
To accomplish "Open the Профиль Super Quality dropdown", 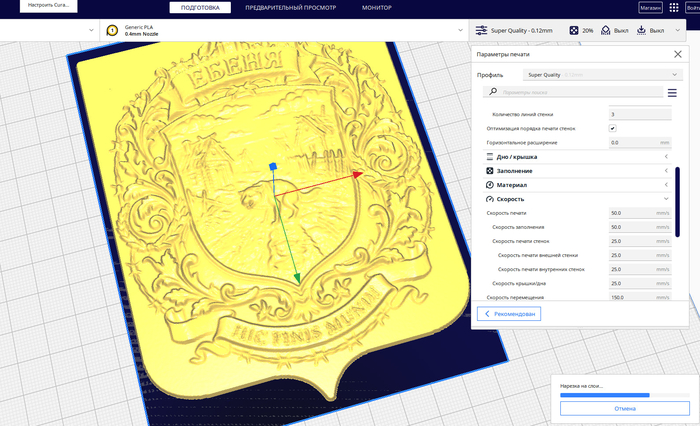I will pyautogui.click(x=602, y=74).
